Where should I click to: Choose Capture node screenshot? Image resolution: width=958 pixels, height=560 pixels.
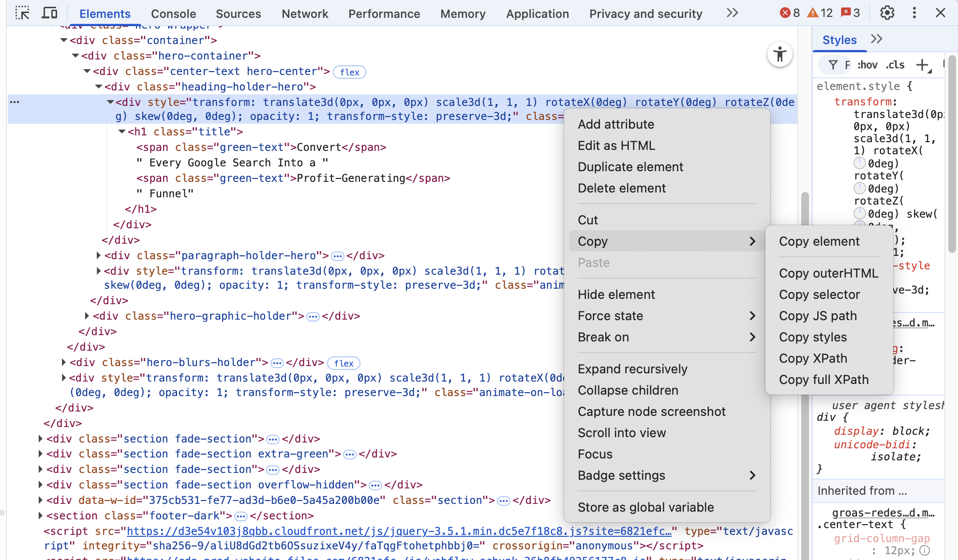(x=667, y=412)
